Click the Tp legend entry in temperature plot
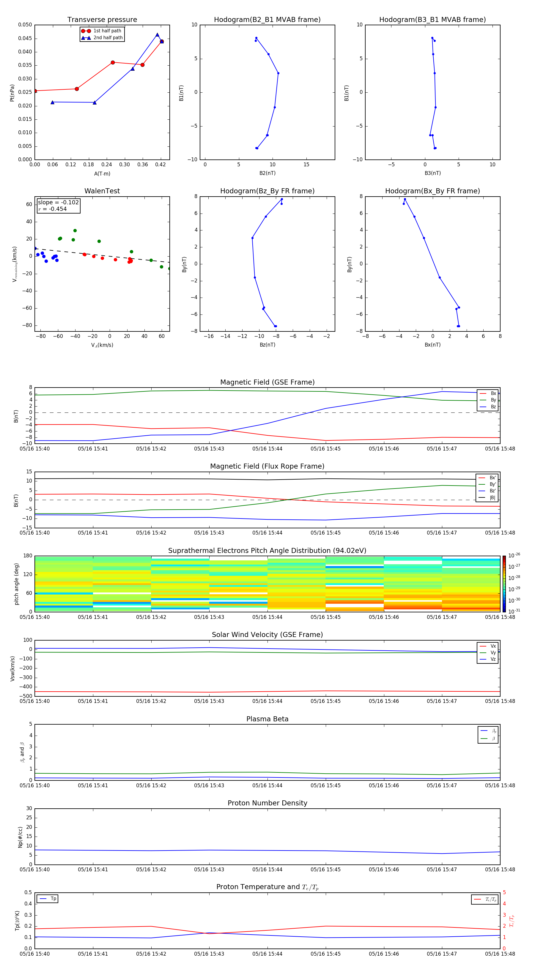 48,899
